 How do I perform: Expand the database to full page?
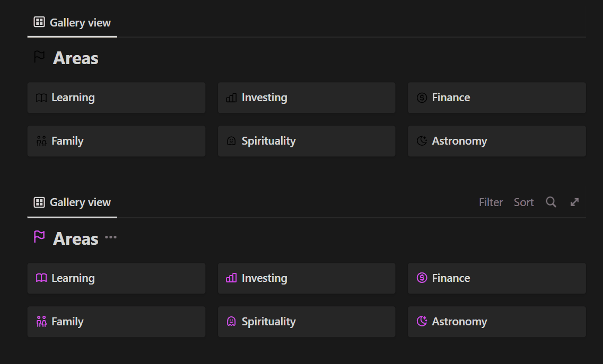[x=574, y=202]
